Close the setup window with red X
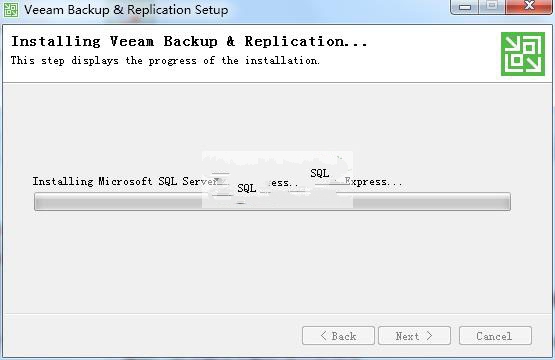The width and height of the screenshot is (555, 360). (529, 6)
